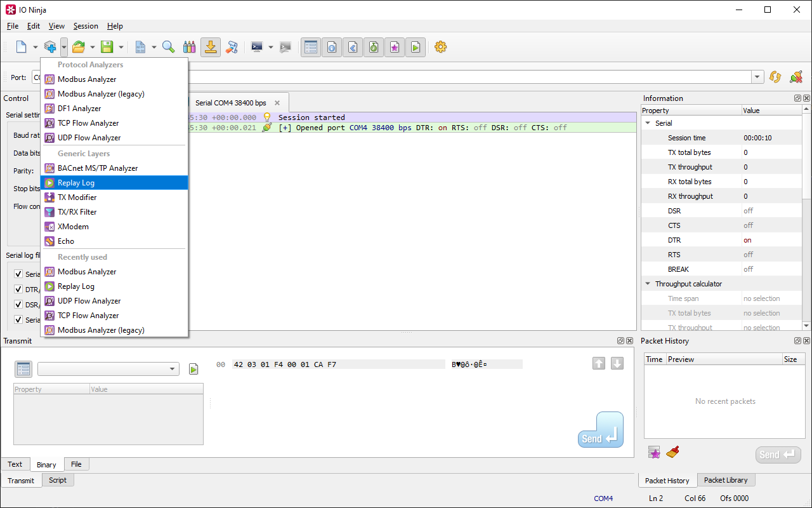The width and height of the screenshot is (812, 508).
Task: Toggle the topmost Serial log filter checkbox
Action: (18, 274)
